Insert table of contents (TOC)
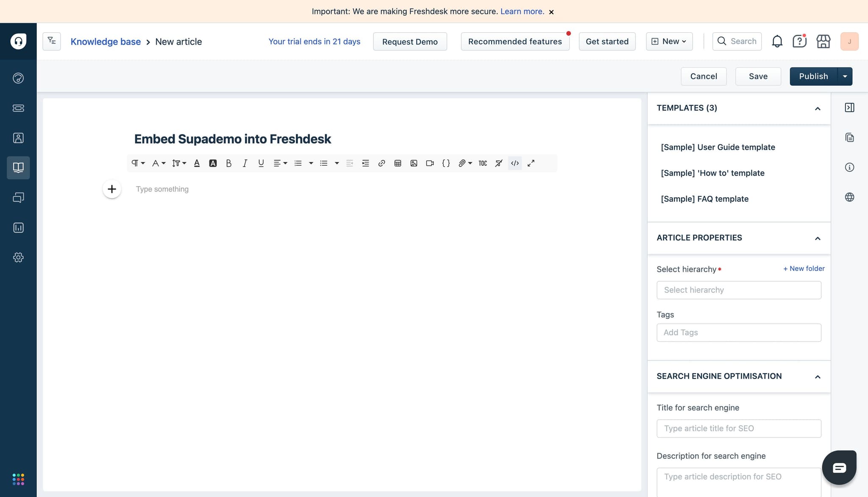 pos(483,163)
